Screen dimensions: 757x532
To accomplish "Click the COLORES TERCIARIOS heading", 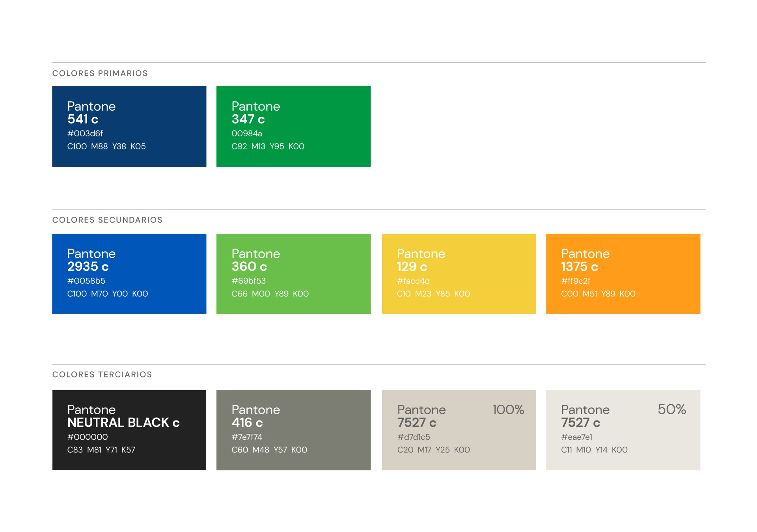I will point(102,374).
